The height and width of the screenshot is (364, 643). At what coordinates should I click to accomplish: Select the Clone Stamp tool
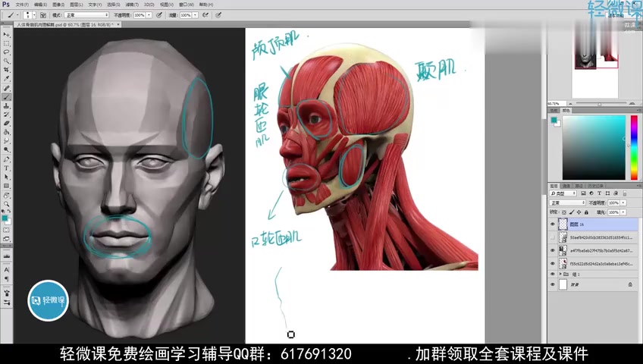click(6, 105)
